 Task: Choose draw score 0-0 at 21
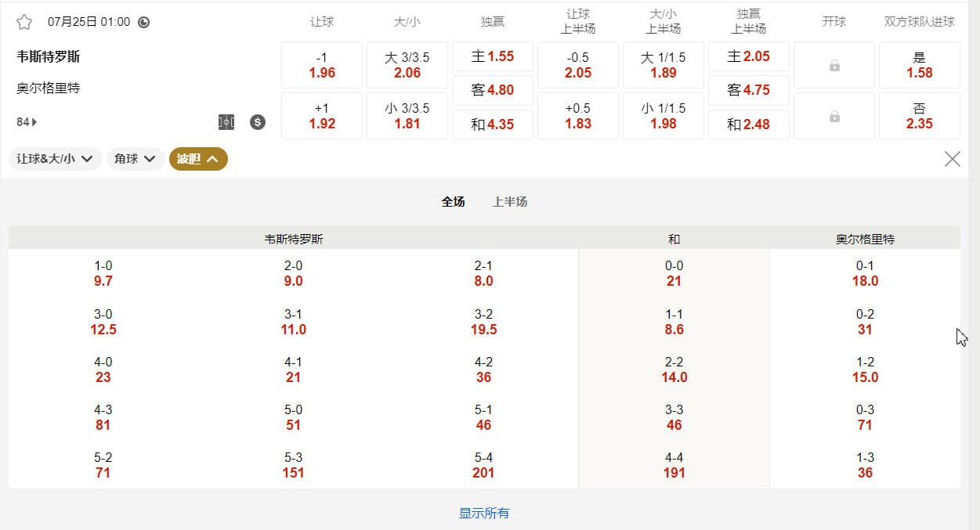674,273
